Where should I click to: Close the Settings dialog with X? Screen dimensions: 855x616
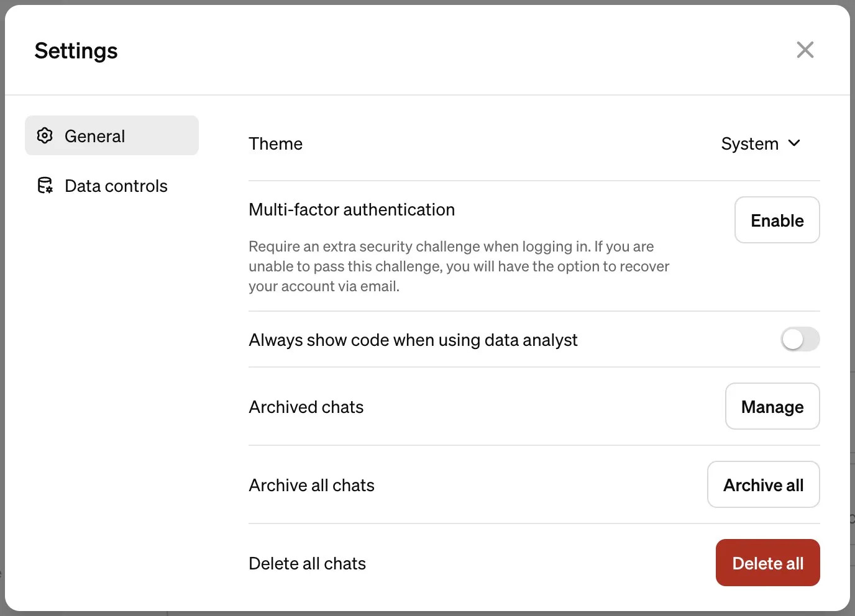click(805, 50)
